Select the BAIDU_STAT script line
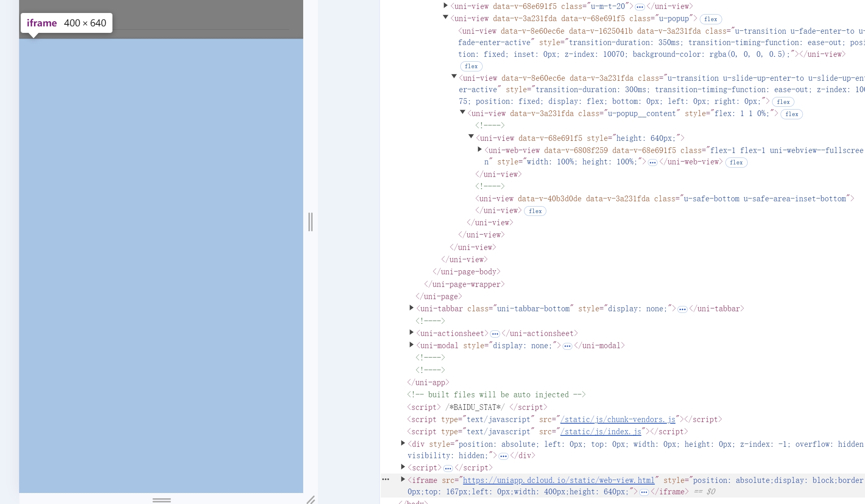 point(477,407)
